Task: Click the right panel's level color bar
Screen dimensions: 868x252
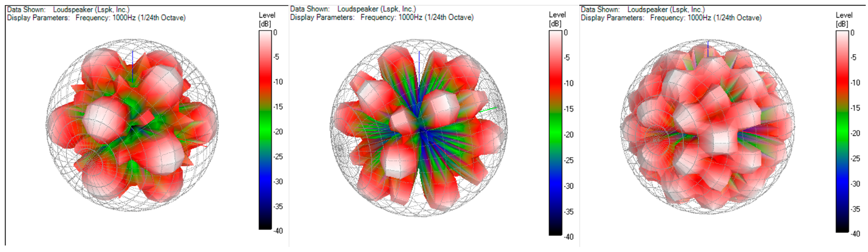Action: click(842, 131)
